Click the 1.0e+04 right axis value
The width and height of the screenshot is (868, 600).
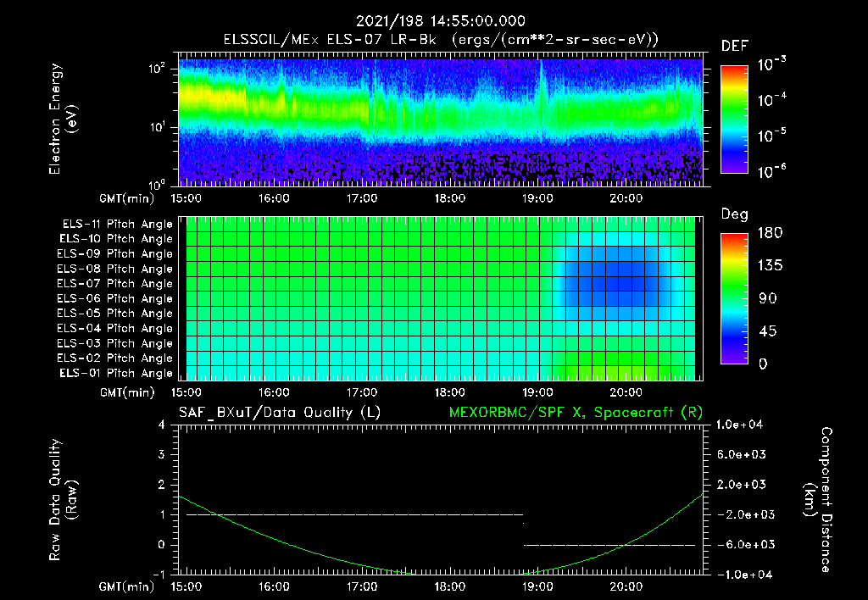[739, 425]
